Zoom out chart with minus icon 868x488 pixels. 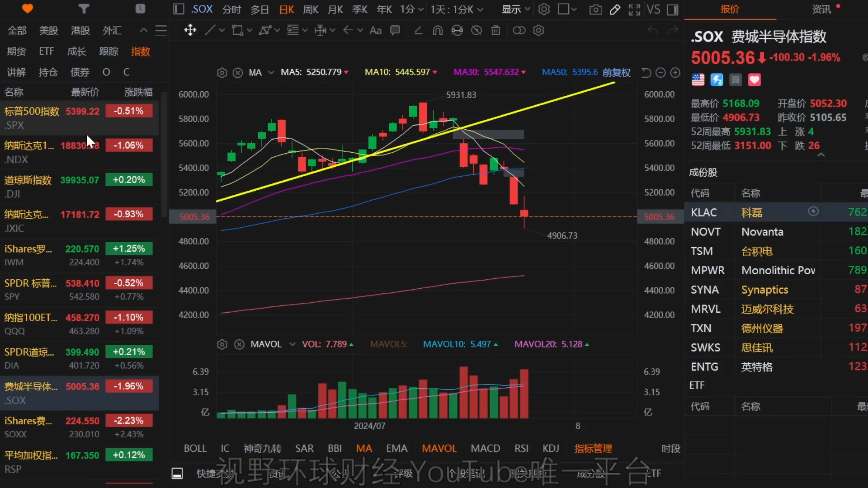(x=660, y=73)
